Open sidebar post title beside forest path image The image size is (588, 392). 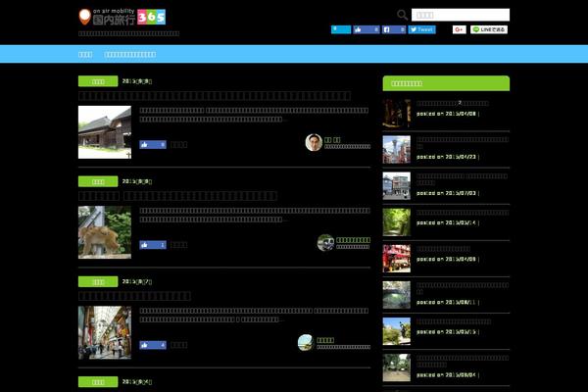(x=463, y=213)
